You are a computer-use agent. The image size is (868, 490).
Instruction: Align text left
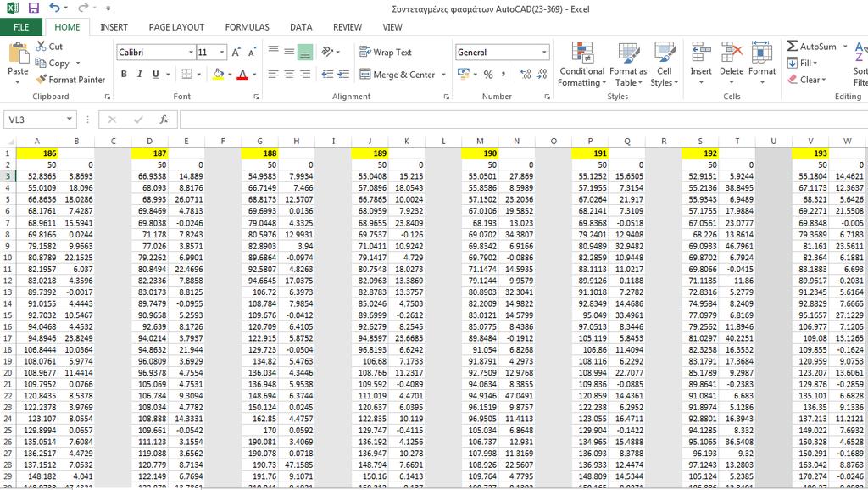(274, 74)
